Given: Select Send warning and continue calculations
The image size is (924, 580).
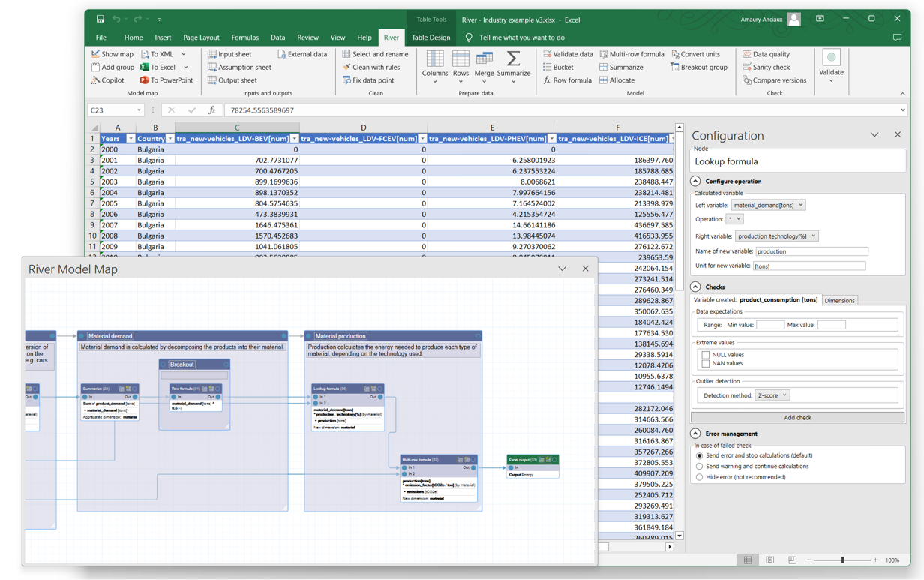Looking at the screenshot, I should (x=699, y=466).
